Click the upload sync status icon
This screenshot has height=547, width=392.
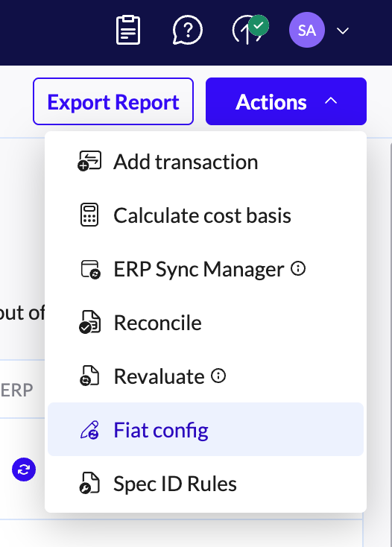click(250, 29)
